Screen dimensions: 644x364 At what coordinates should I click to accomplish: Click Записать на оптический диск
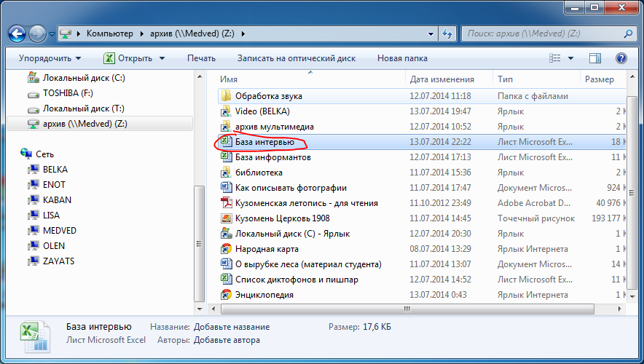tap(297, 58)
